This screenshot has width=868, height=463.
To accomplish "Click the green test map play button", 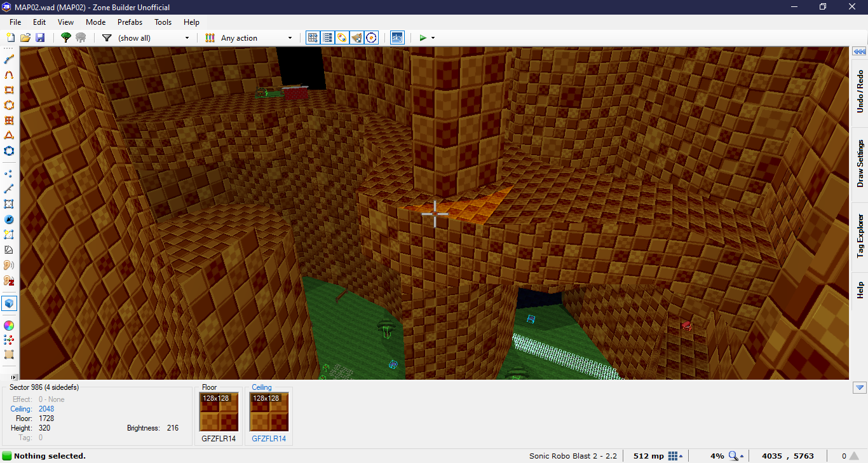I will (x=423, y=38).
